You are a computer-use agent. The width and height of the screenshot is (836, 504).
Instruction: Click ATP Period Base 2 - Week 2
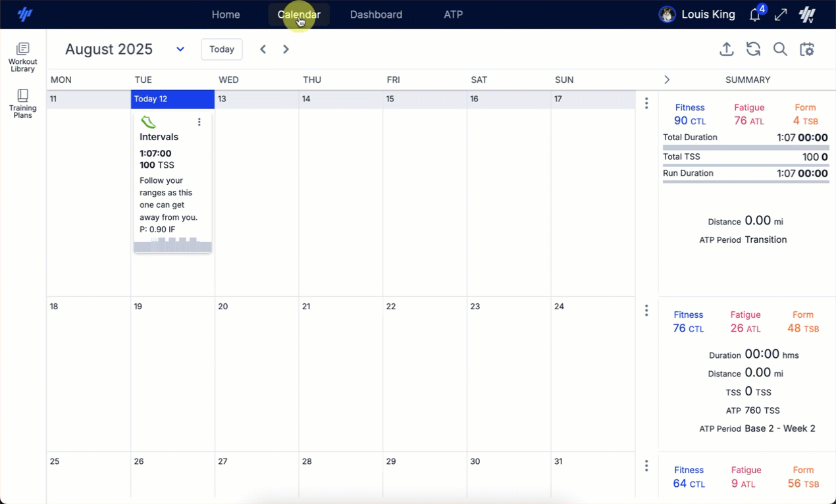pos(757,429)
